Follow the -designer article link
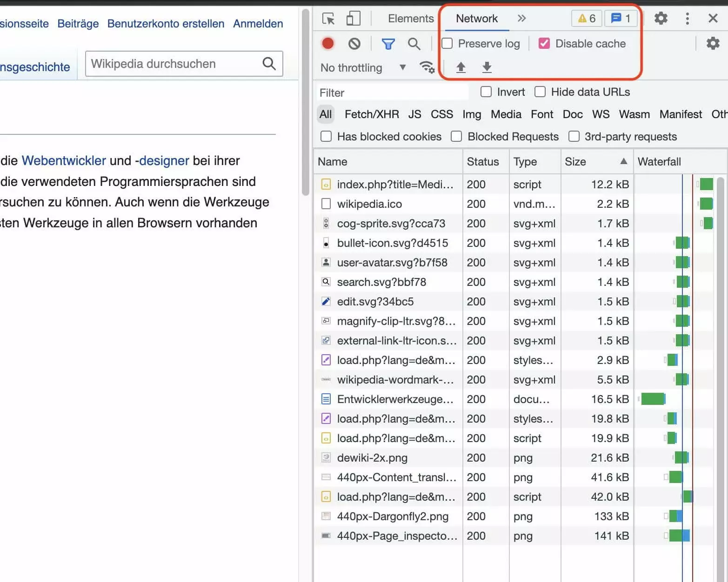The image size is (728, 582). [162, 160]
